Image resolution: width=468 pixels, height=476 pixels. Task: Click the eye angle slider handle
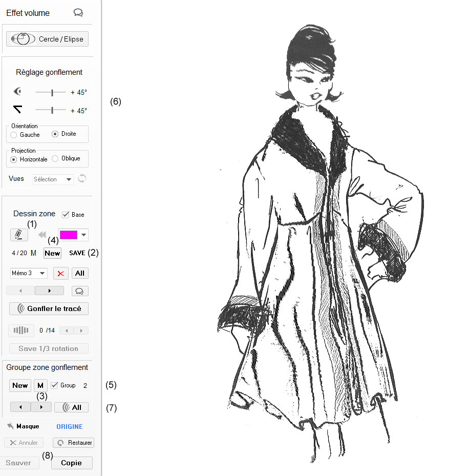(52, 92)
